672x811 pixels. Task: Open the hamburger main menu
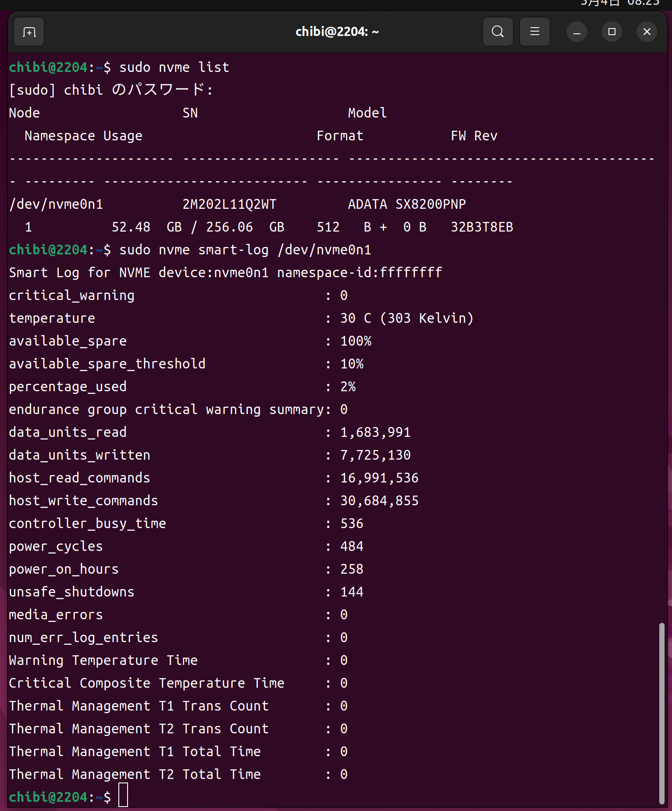click(x=534, y=32)
